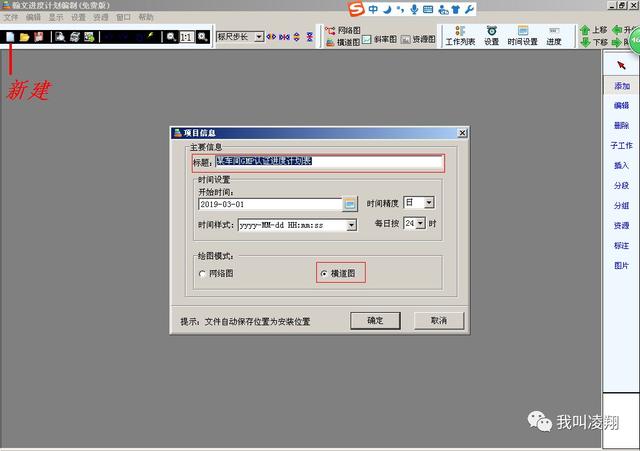Open the 窗口 menu
This screenshot has width=640, height=451.
(x=123, y=18)
